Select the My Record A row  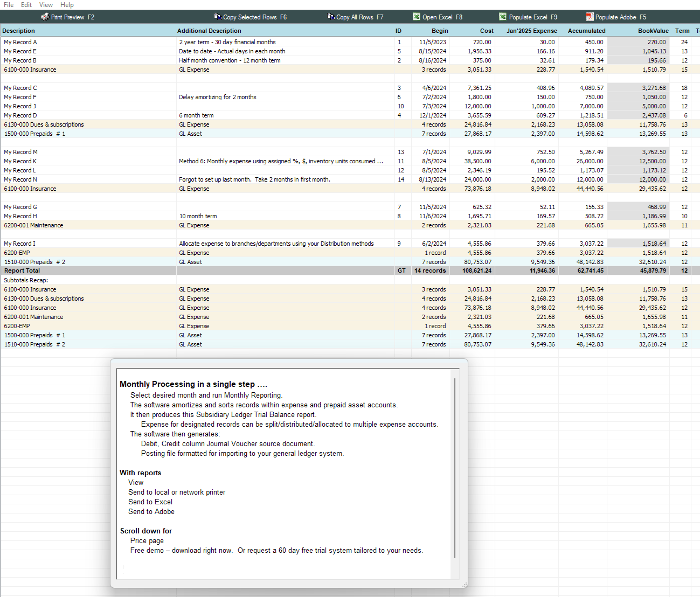[350, 42]
